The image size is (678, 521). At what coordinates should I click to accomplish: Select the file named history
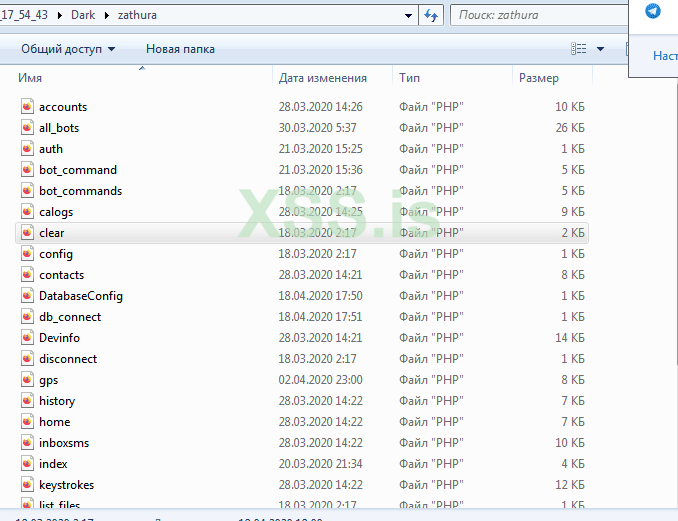pos(57,401)
